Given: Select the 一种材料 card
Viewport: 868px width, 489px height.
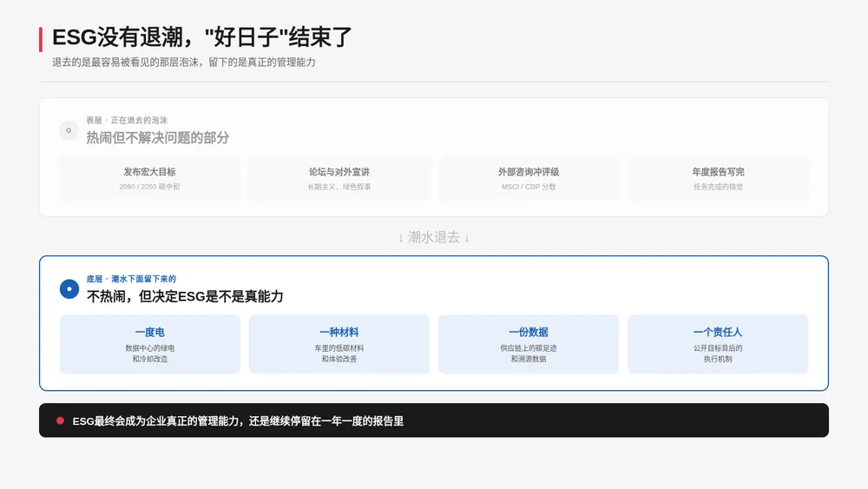Looking at the screenshot, I should tap(339, 344).
